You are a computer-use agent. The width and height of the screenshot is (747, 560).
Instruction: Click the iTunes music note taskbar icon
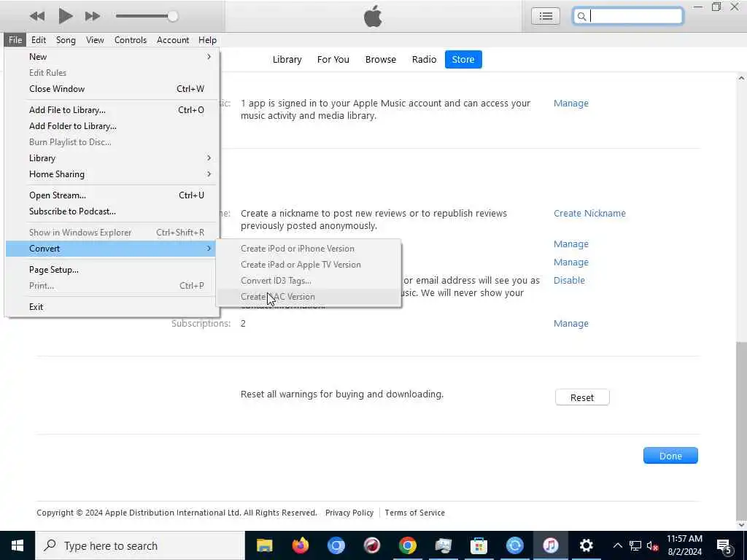click(550, 545)
